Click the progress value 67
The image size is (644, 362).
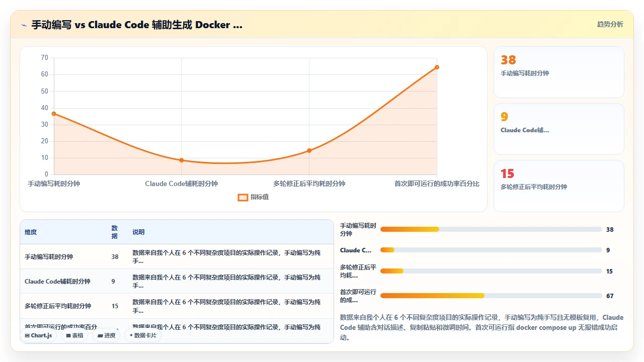pyautogui.click(x=610, y=296)
